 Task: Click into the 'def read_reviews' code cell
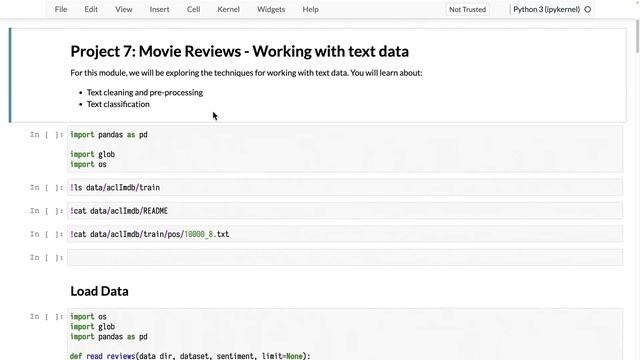point(345,334)
